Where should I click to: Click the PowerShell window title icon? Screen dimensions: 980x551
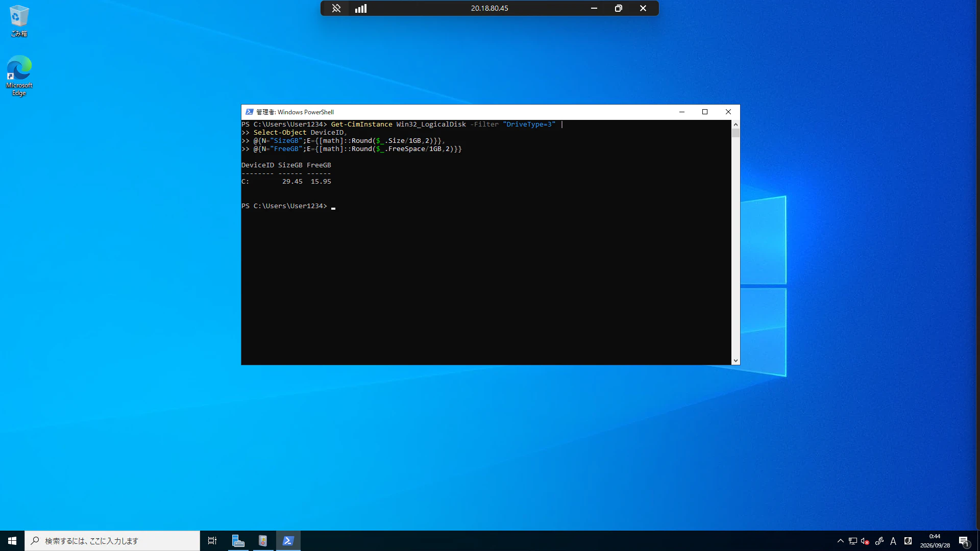click(x=249, y=112)
